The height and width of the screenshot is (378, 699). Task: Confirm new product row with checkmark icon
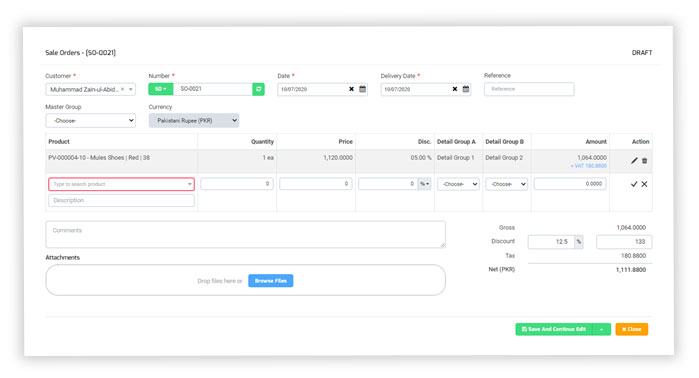click(634, 184)
